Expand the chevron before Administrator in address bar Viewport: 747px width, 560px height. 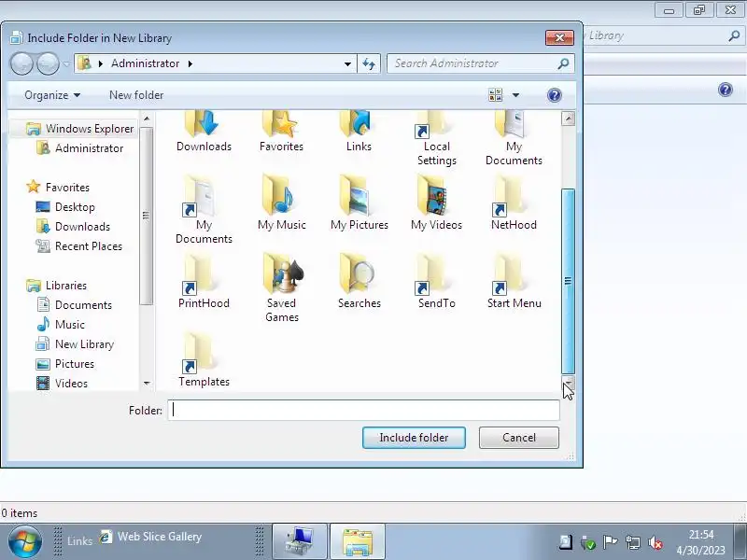(101, 63)
